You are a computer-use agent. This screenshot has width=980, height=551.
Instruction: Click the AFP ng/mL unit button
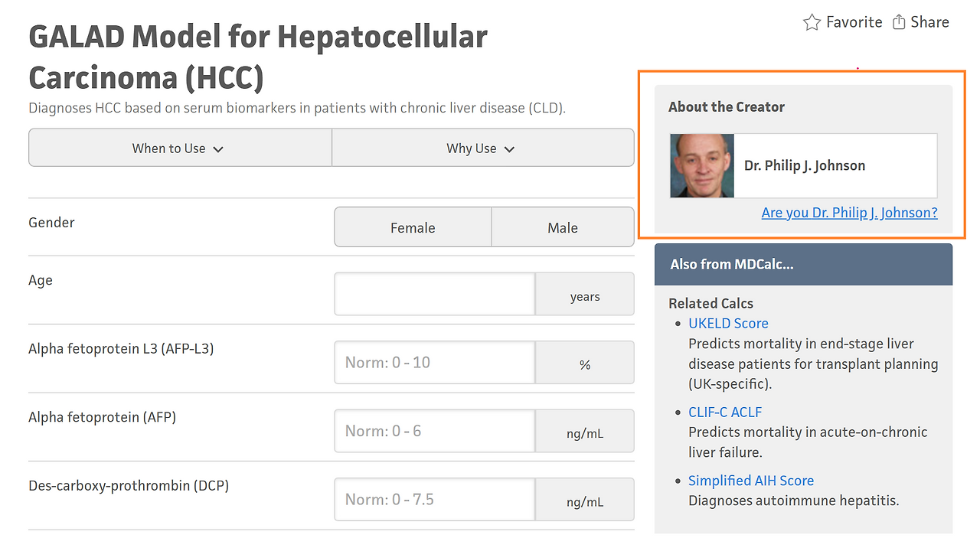coord(585,433)
